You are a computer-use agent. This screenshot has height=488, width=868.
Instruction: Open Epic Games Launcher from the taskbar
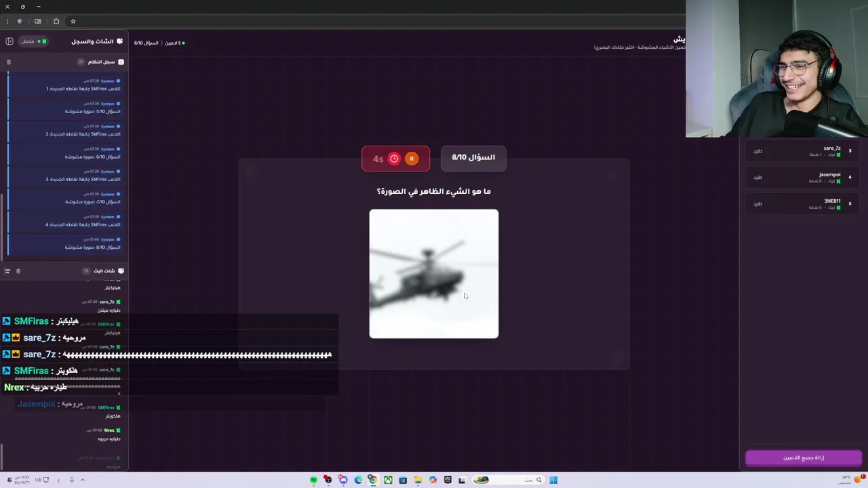(x=448, y=480)
